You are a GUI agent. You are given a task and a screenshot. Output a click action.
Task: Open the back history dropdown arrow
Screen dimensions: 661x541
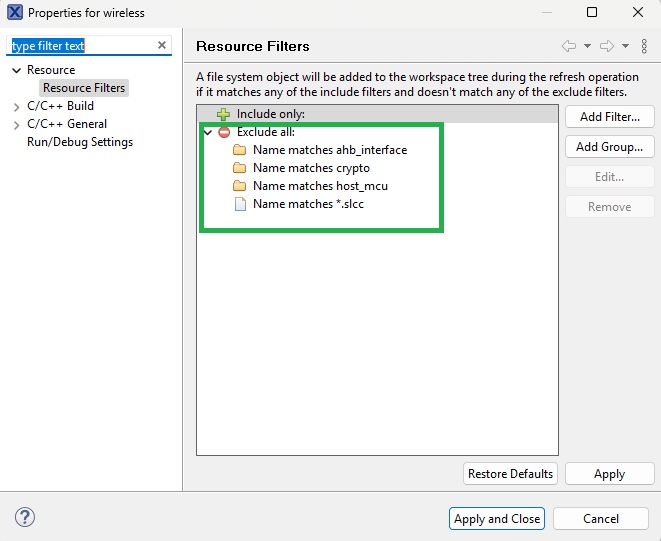click(x=587, y=46)
